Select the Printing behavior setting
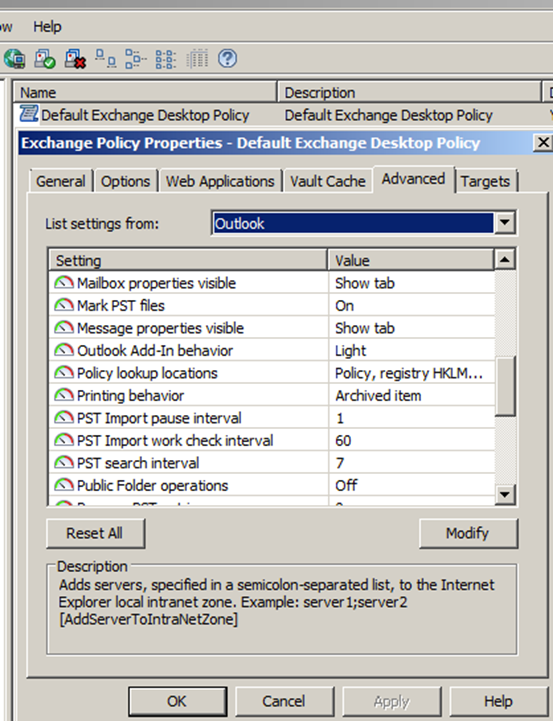553x721 pixels. (x=272, y=395)
